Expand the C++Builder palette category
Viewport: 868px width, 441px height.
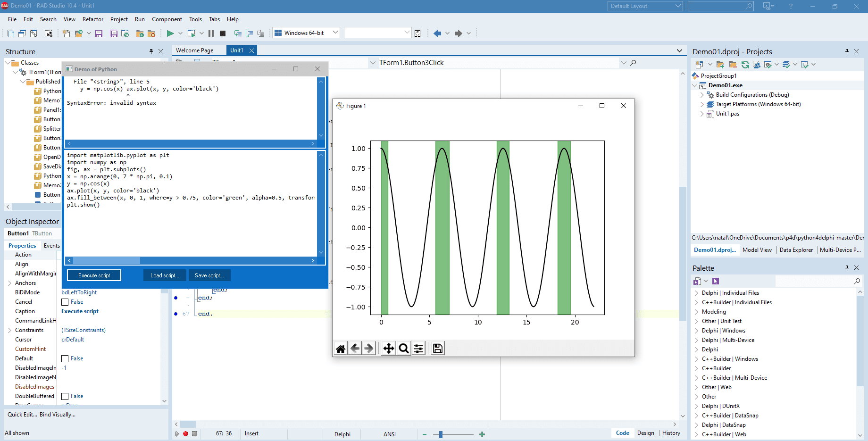[x=697, y=368]
